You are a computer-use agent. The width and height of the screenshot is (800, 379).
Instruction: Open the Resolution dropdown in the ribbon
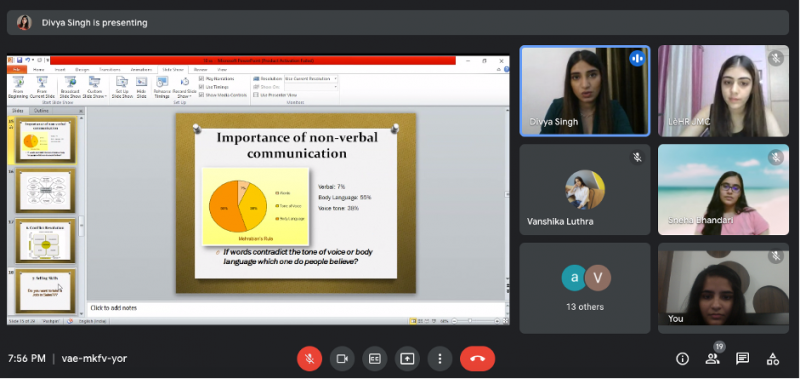[x=311, y=79]
